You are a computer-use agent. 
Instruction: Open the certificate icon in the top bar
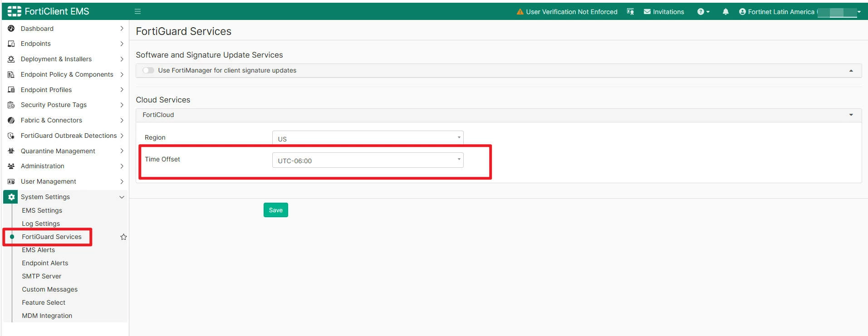point(630,12)
